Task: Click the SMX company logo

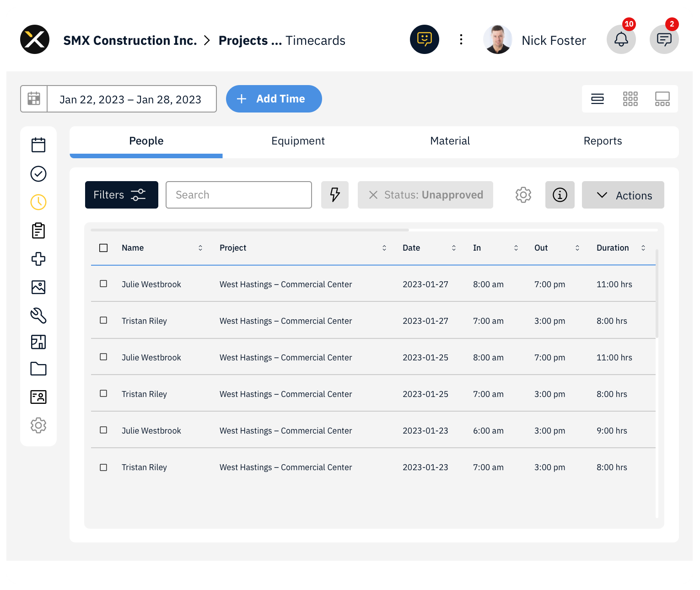Action: click(x=35, y=39)
